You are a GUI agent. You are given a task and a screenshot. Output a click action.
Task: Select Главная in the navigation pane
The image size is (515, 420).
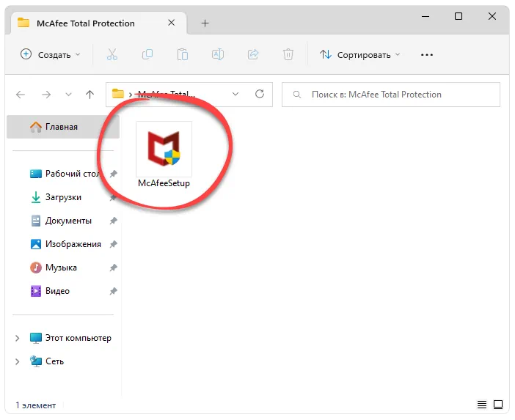(63, 127)
